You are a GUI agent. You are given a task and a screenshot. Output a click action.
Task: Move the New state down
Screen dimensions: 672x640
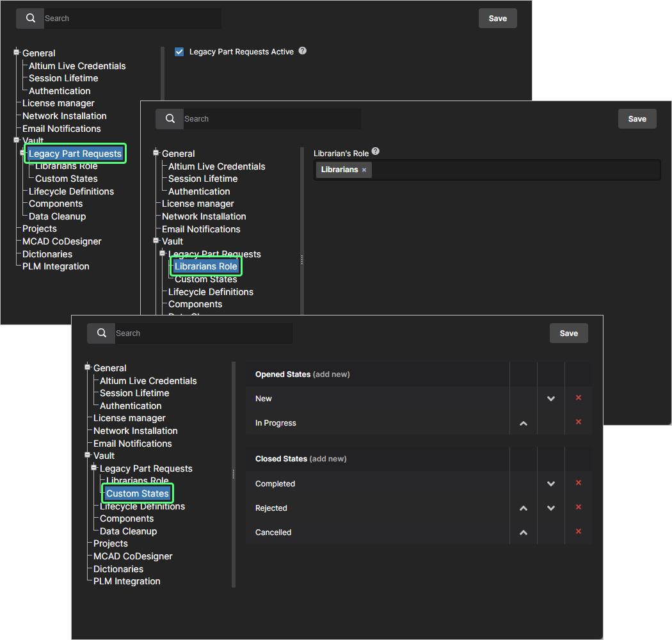(x=550, y=399)
